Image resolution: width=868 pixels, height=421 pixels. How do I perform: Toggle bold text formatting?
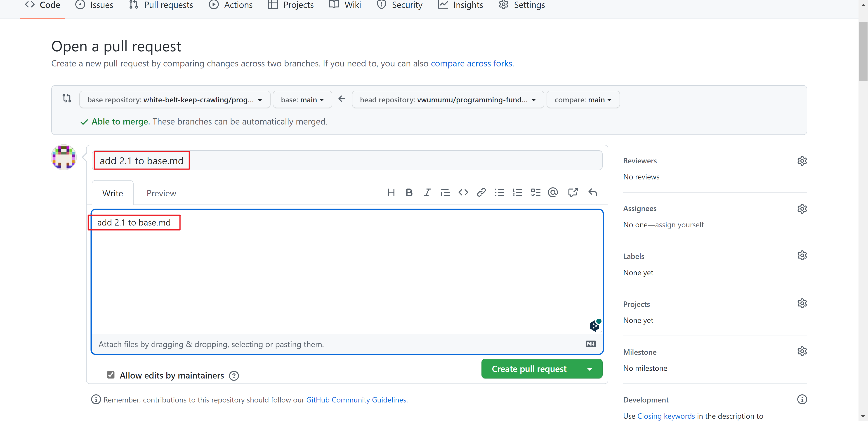pyautogui.click(x=409, y=192)
